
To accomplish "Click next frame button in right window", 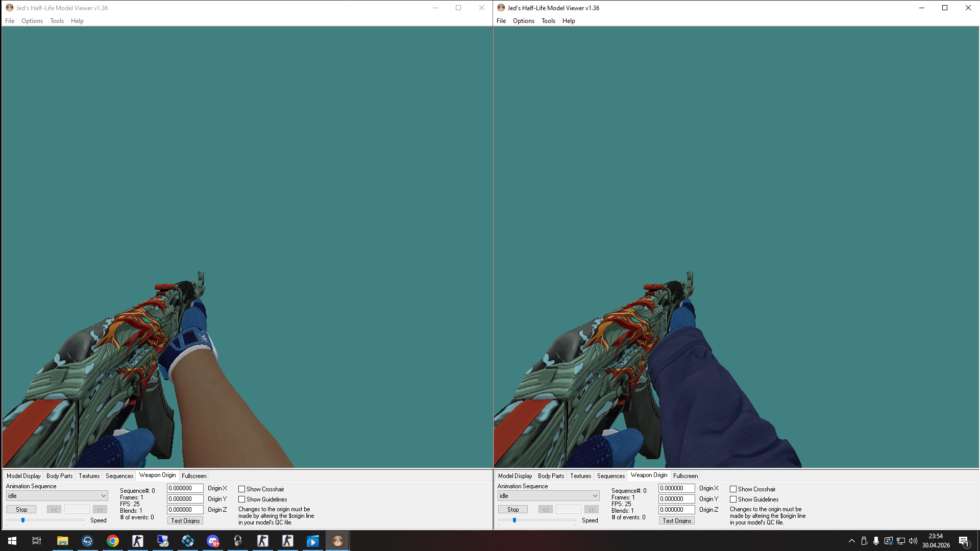I will (x=592, y=510).
